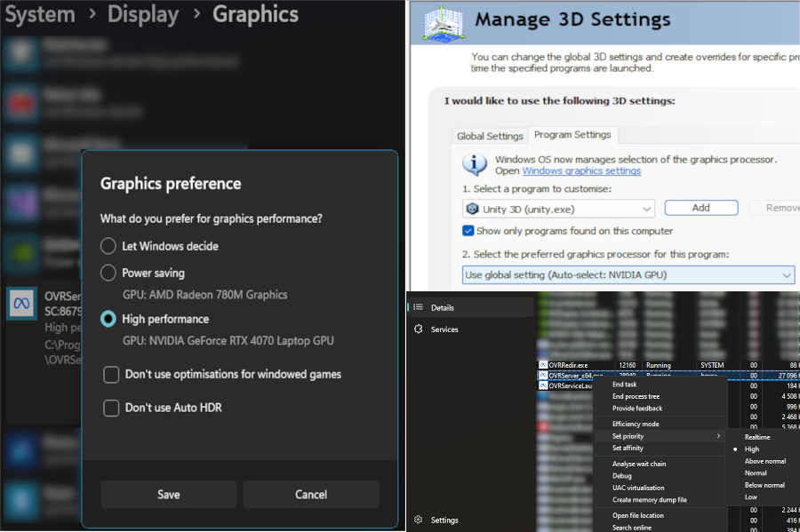Select Analyse wait chain
Image resolution: width=800 pixels, height=532 pixels.
pos(639,464)
